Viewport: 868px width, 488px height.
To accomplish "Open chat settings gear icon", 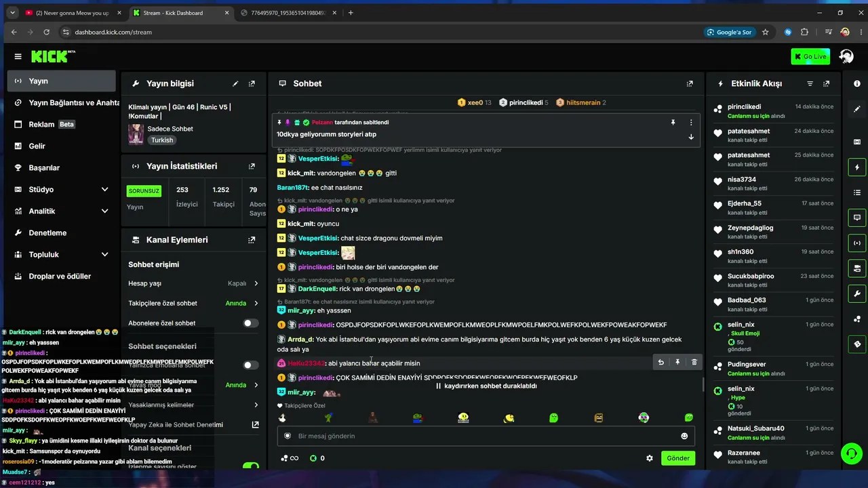I will pos(650,458).
